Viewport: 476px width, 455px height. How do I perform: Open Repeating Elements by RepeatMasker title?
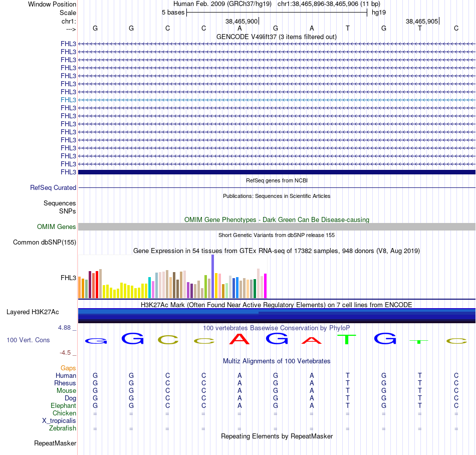277,436
